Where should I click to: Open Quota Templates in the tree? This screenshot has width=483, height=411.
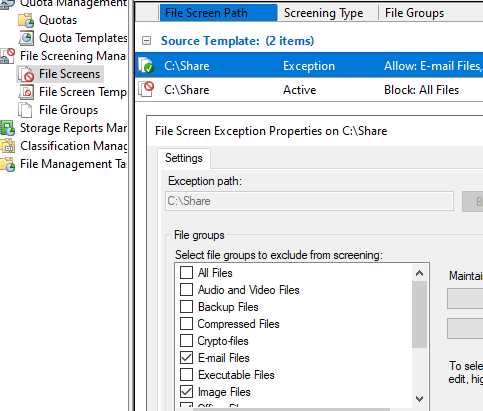(83, 38)
